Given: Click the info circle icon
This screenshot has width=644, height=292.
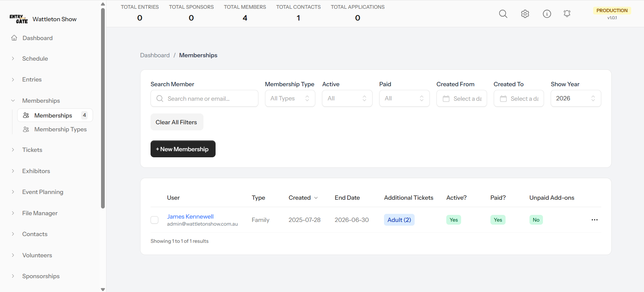Looking at the screenshot, I should point(547,14).
